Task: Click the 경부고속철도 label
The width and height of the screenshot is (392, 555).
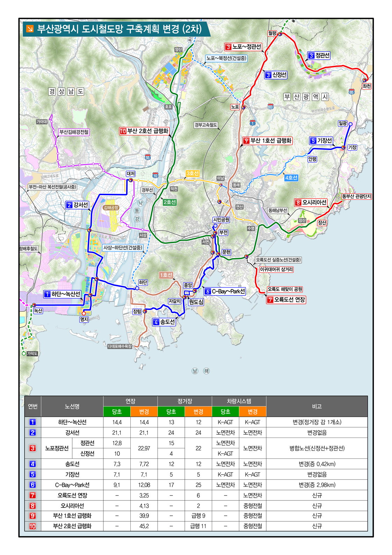Action: coord(206,125)
